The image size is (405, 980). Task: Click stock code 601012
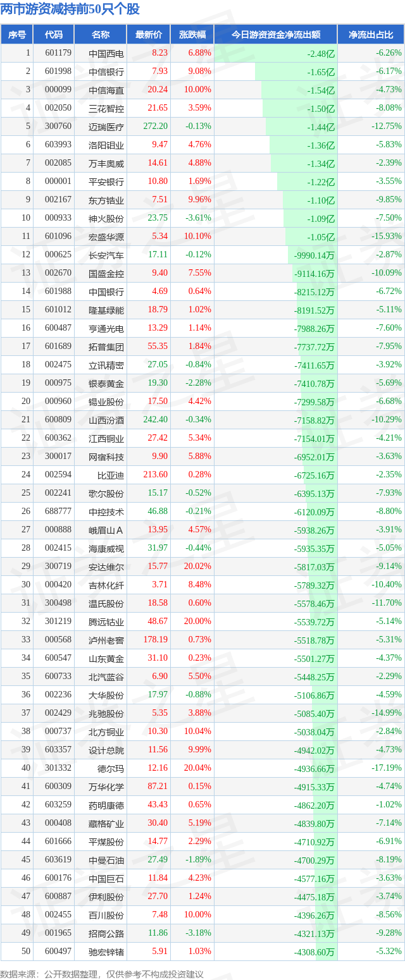[x=58, y=310]
